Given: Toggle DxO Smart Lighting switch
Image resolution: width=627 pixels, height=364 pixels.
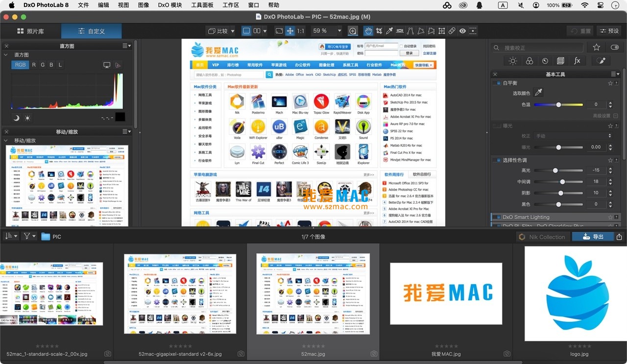Looking at the screenshot, I should [x=498, y=217].
